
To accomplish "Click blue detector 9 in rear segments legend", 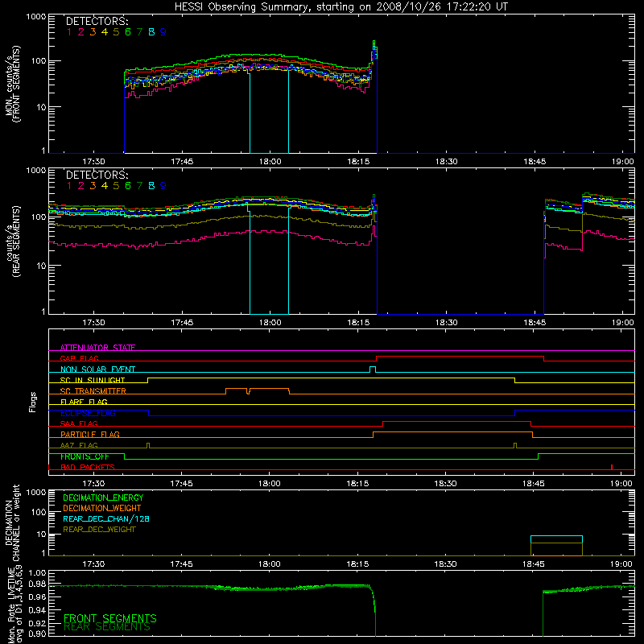I will click(163, 186).
